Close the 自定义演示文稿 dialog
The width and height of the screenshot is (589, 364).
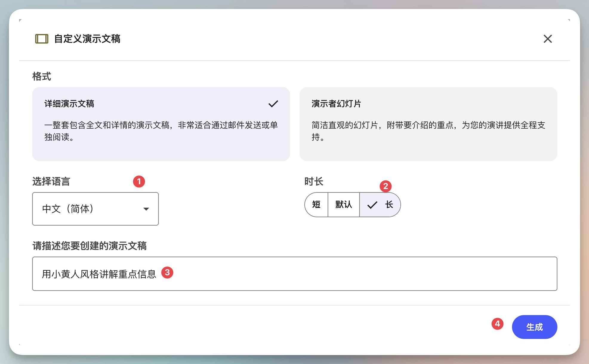pos(548,39)
